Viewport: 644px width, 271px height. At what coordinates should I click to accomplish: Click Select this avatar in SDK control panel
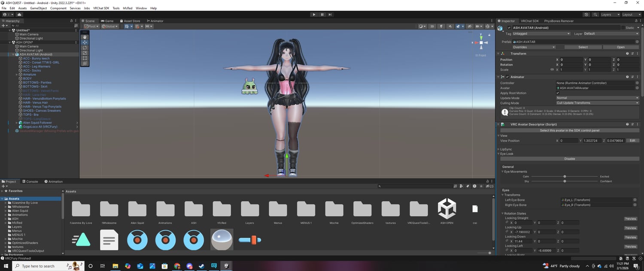[570, 130]
